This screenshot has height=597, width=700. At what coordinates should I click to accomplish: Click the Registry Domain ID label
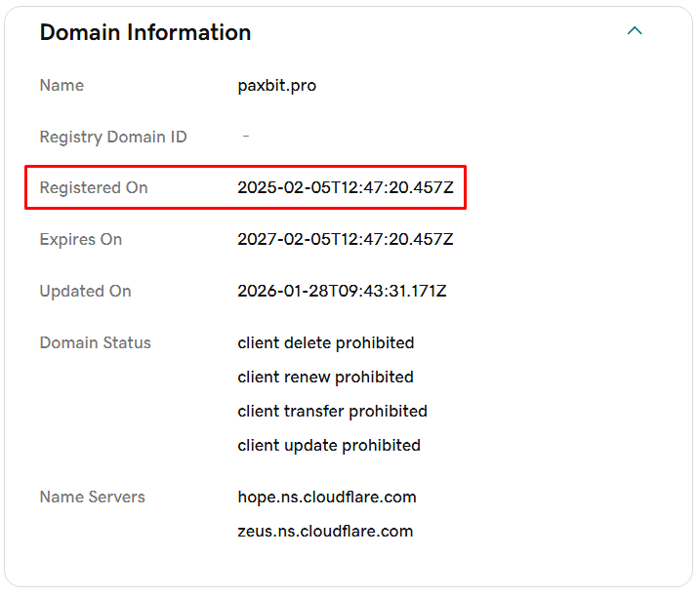(113, 138)
